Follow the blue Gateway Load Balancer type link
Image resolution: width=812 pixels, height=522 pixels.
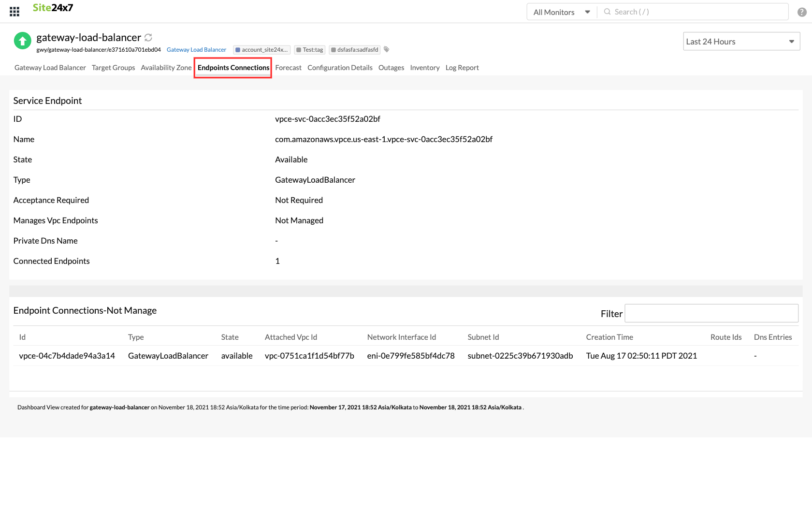pos(196,50)
